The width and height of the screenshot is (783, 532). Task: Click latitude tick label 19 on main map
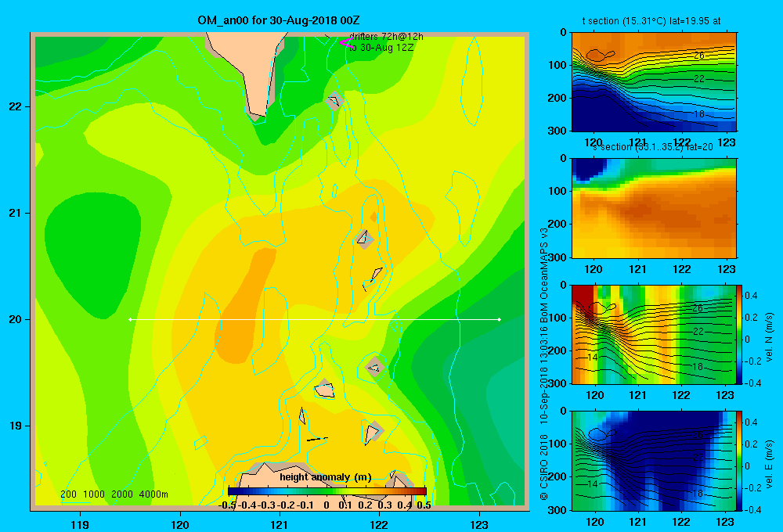point(16,426)
